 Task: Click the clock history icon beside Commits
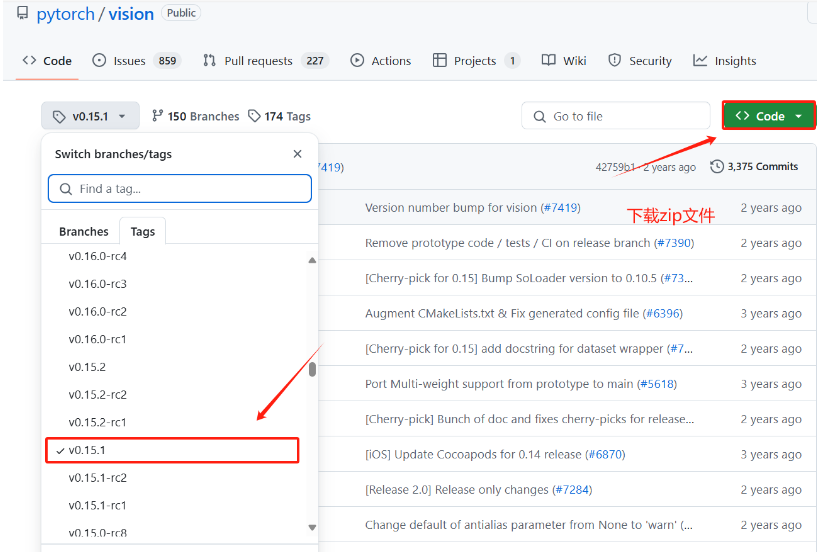coord(717,166)
